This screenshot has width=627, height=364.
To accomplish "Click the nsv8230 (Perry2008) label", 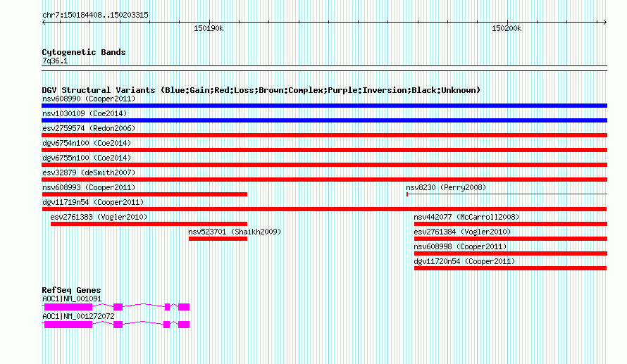I will [446, 187].
